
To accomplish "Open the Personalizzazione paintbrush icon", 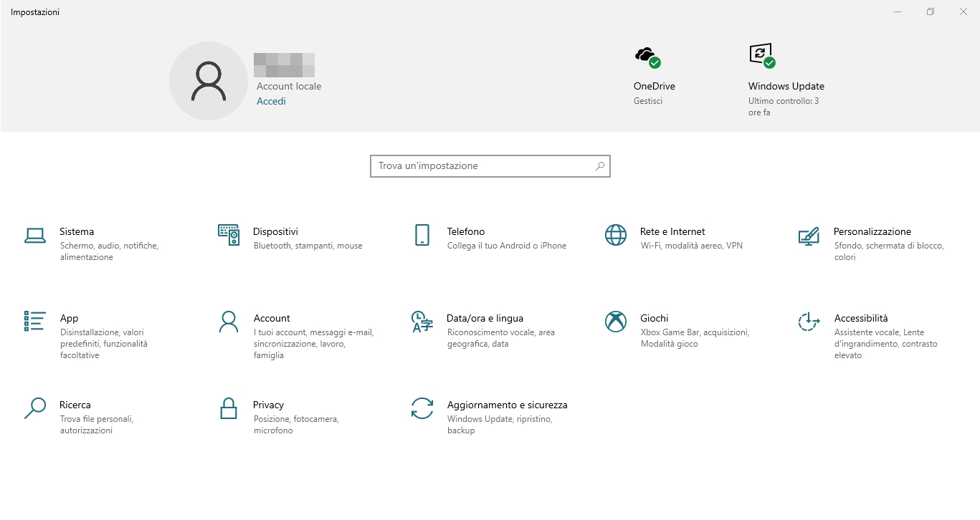I will pos(809,236).
